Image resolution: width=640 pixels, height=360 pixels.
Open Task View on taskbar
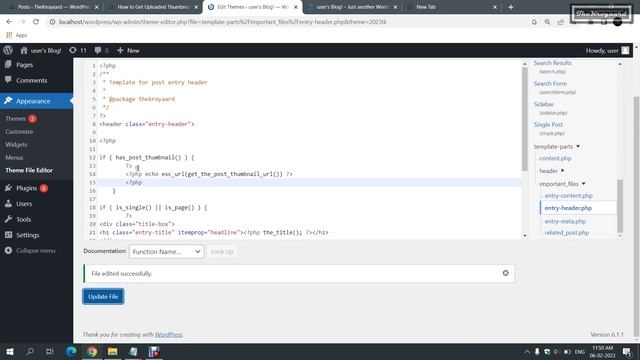point(50,351)
